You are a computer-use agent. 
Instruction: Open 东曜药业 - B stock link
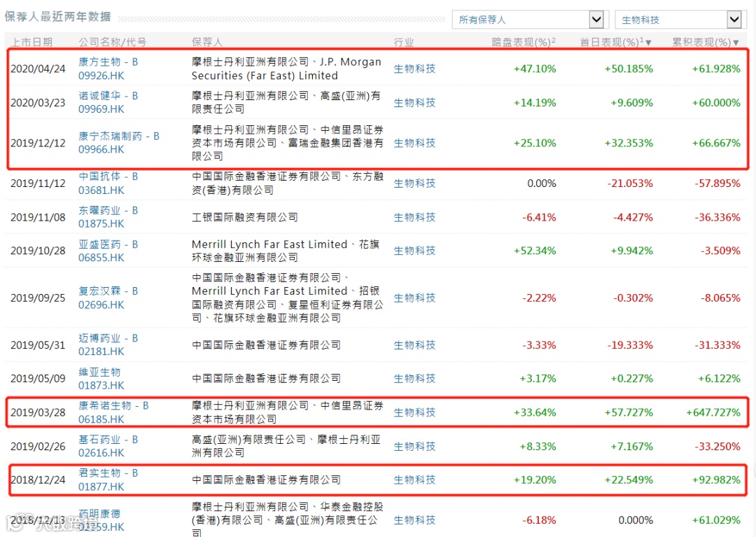click(x=108, y=210)
